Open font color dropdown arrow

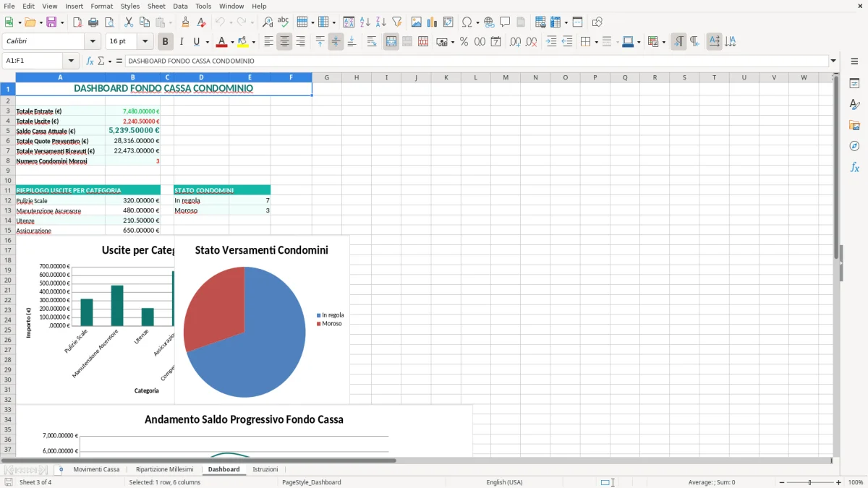tap(231, 42)
